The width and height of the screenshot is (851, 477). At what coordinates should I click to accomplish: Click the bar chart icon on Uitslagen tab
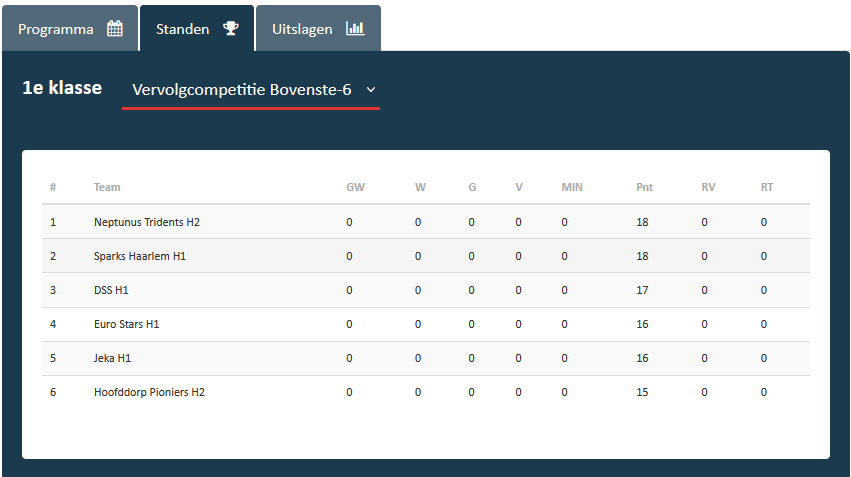355,29
